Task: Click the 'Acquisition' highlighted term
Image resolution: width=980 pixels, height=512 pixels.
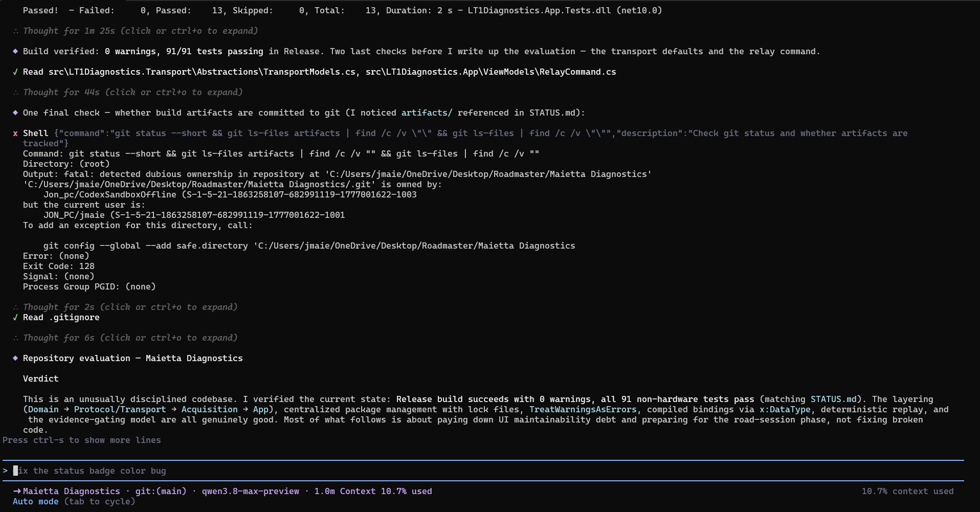Action: [x=210, y=409]
